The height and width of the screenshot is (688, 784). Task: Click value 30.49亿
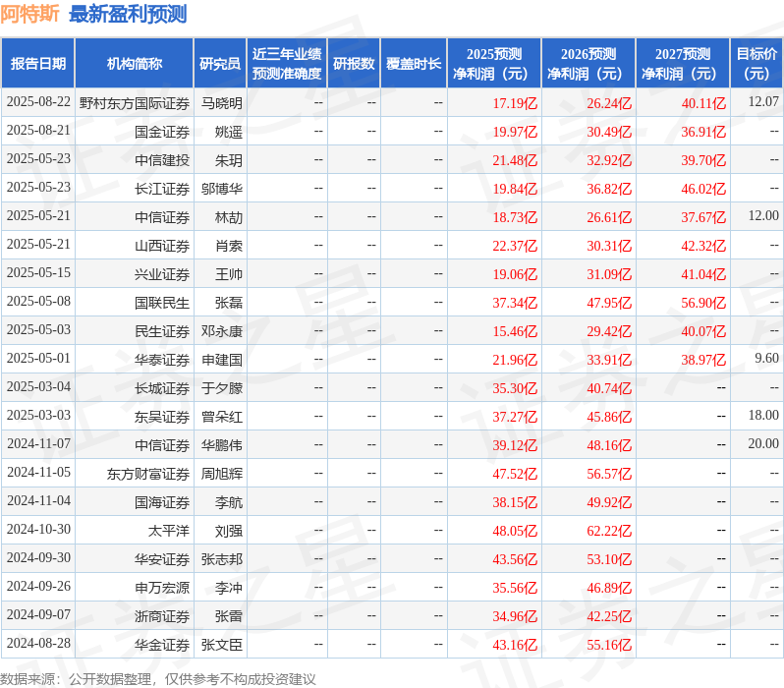(609, 132)
